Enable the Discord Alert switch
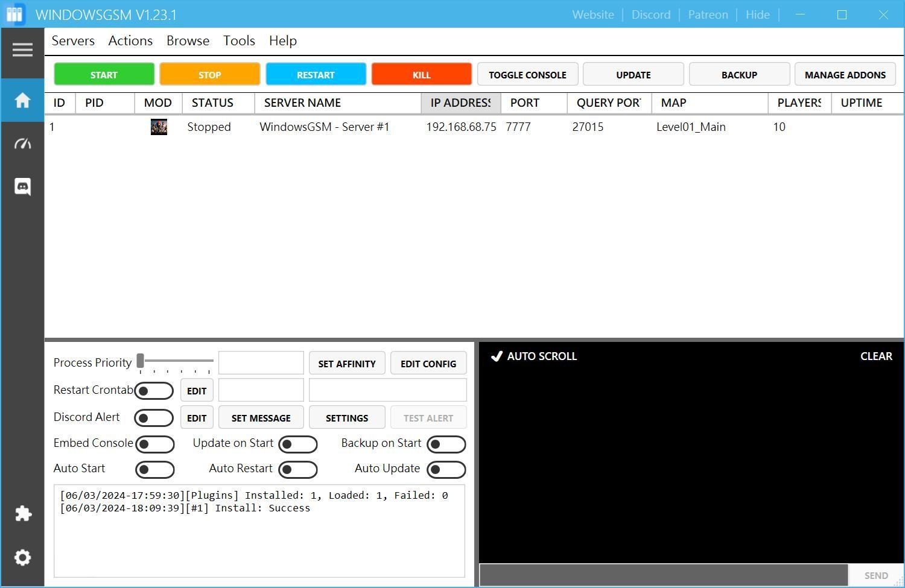Image resolution: width=905 pixels, height=588 pixels. [154, 418]
